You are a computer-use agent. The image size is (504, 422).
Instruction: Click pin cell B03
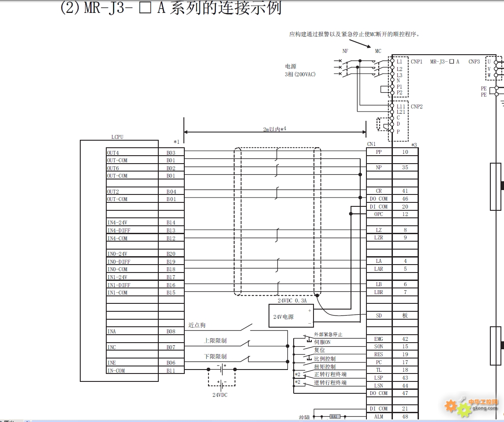(x=171, y=152)
